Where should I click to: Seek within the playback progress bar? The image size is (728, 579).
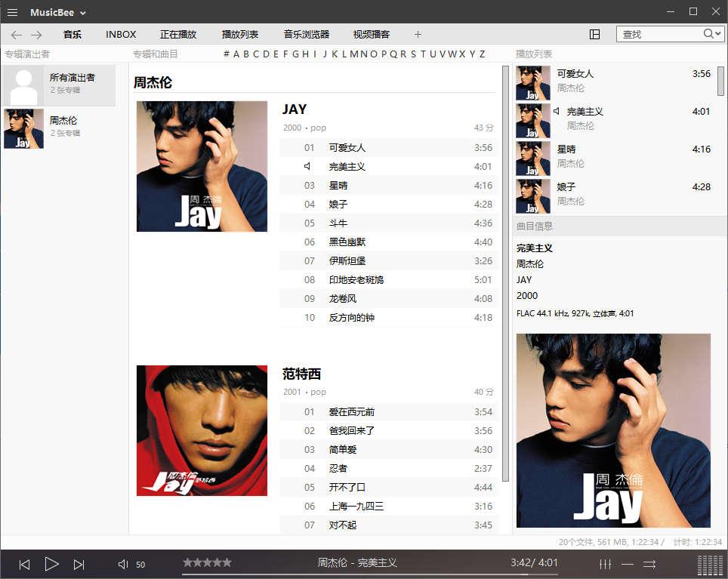[x=369, y=574]
